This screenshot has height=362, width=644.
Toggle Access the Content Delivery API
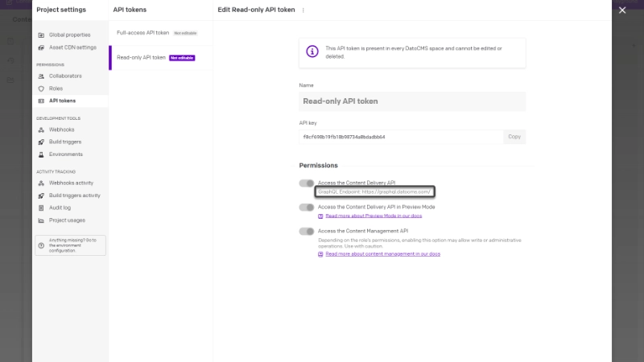307,183
